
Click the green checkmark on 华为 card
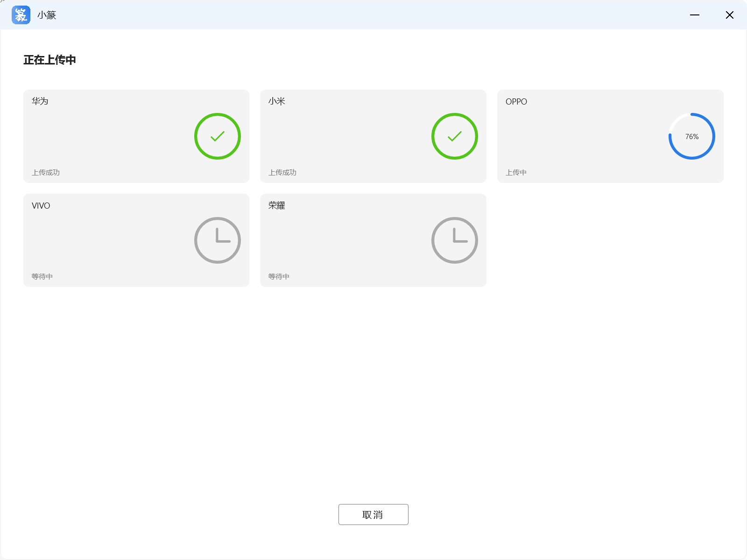click(218, 136)
